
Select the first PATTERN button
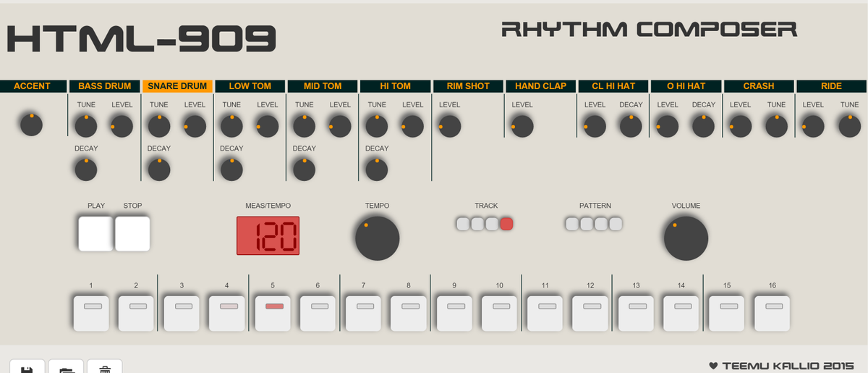tap(572, 224)
